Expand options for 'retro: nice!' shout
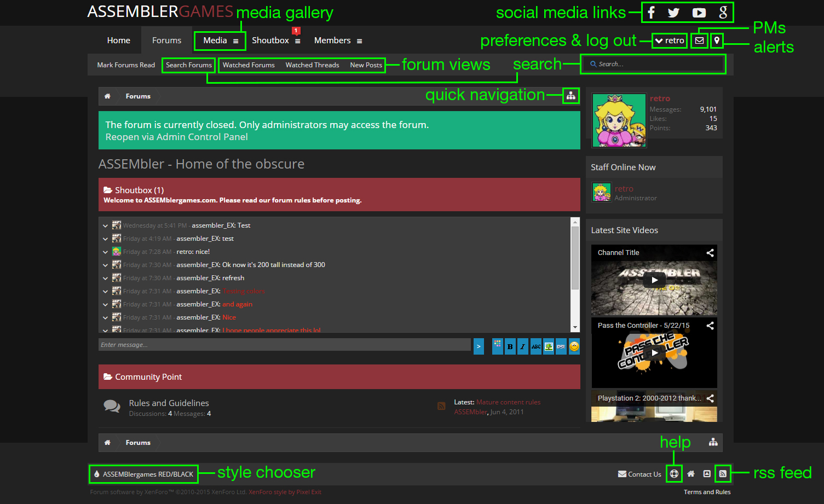The height and width of the screenshot is (504, 824). tap(105, 252)
